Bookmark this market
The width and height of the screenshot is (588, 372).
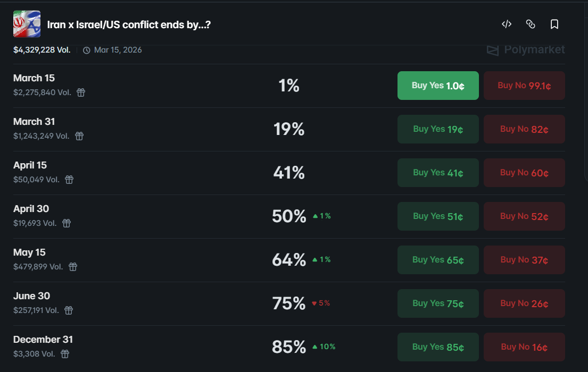click(x=554, y=24)
